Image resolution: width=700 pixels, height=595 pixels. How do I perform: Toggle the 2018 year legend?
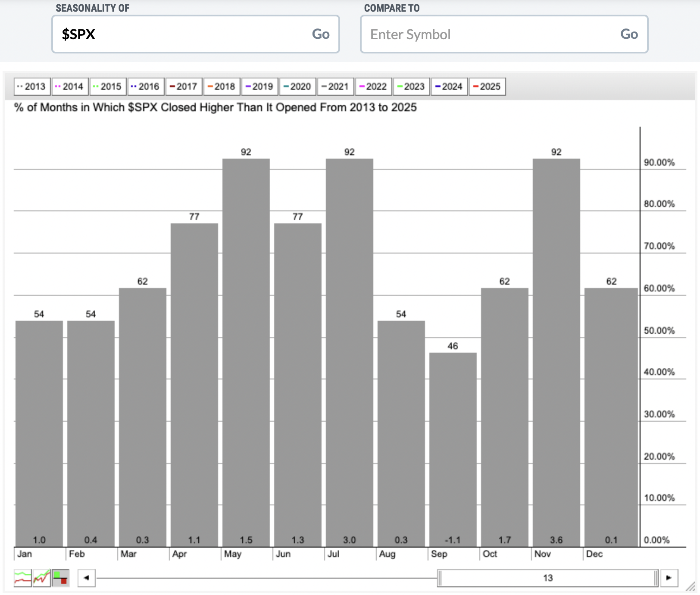pyautogui.click(x=222, y=86)
